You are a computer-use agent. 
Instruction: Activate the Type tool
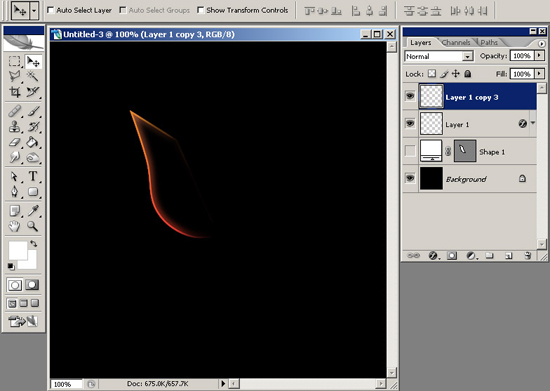coord(33,176)
